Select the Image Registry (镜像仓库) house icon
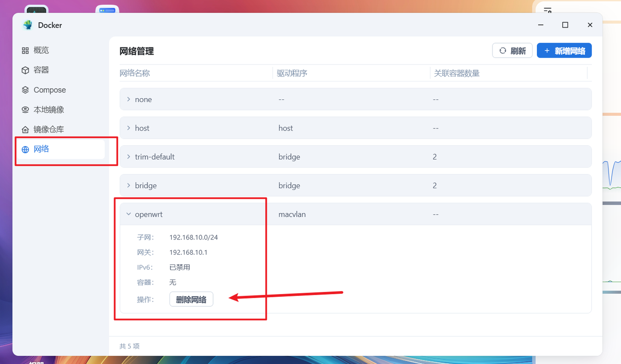This screenshot has width=621, height=364. (x=25, y=129)
